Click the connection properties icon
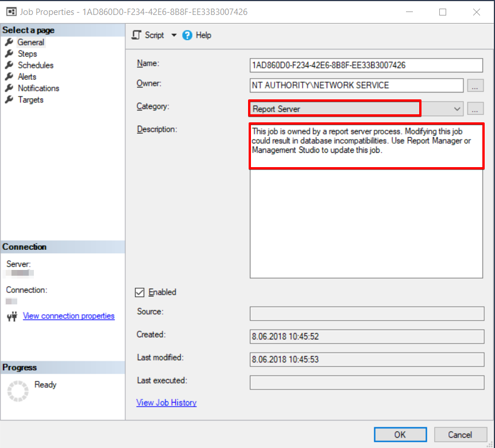The width and height of the screenshot is (495, 448). pyautogui.click(x=12, y=316)
